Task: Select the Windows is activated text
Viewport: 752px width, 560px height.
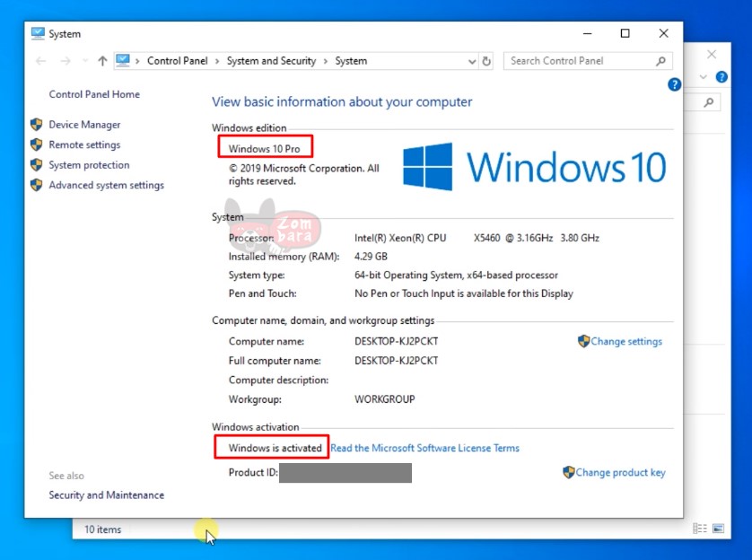Action: [275, 448]
